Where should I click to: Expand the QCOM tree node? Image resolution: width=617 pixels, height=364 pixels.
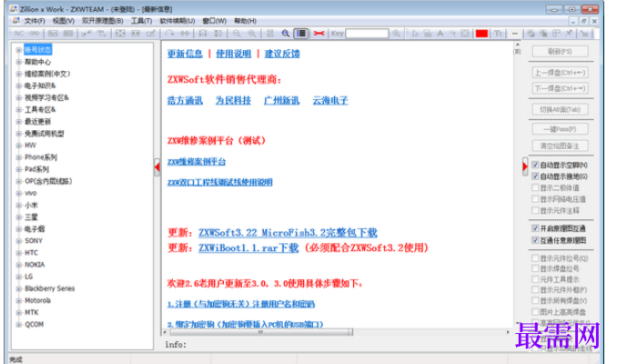click(x=18, y=324)
